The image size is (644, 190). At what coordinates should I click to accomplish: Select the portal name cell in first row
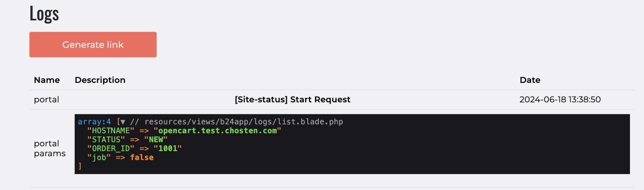tap(47, 100)
